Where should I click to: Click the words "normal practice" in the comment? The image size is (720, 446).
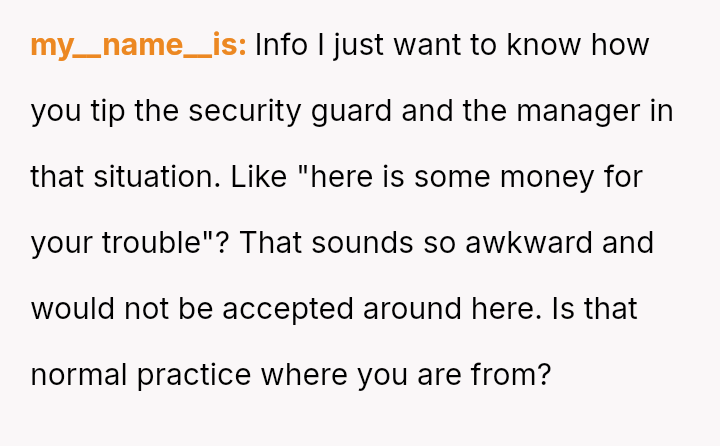[142, 375]
